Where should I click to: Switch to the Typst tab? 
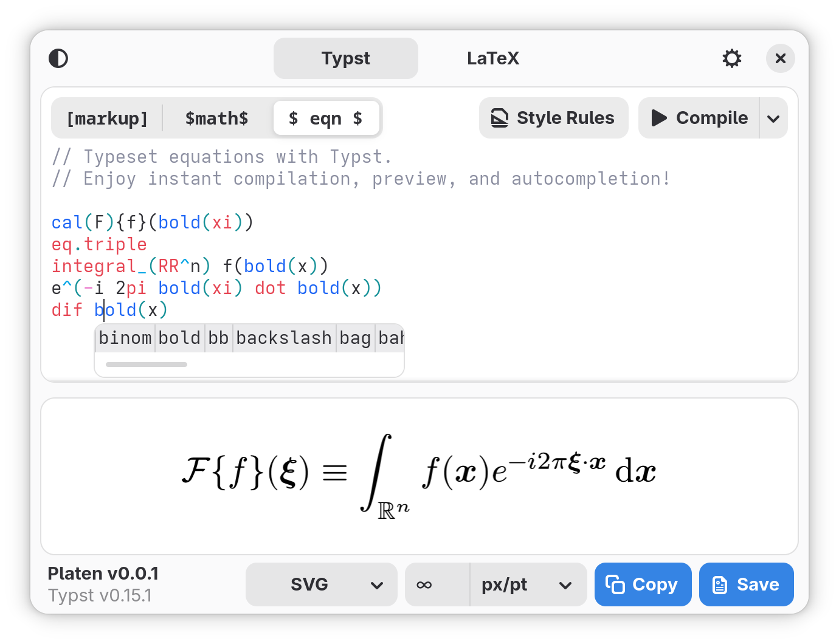point(346,58)
